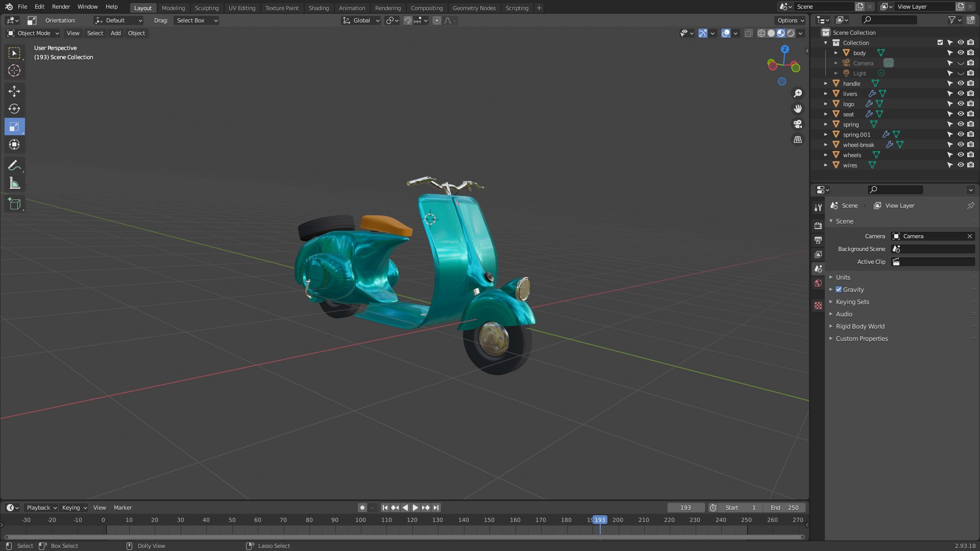This screenshot has height=551, width=980.
Task: Select the Transform tool
Action: (x=14, y=144)
